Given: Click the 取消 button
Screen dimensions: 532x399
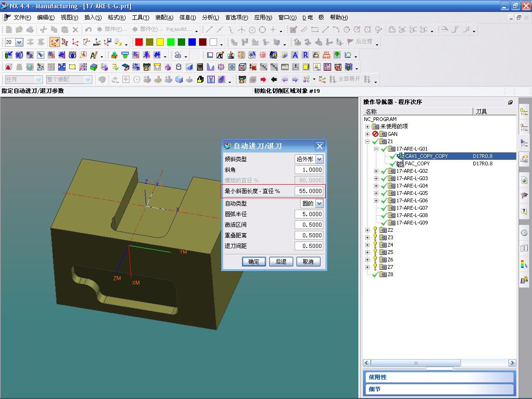Looking at the screenshot, I should pyautogui.click(x=308, y=261).
